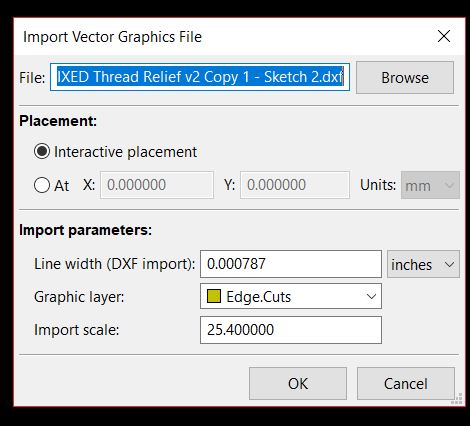Screen dimensions: 470x426
Task: Click the Interactive placement label text
Action: click(125, 152)
